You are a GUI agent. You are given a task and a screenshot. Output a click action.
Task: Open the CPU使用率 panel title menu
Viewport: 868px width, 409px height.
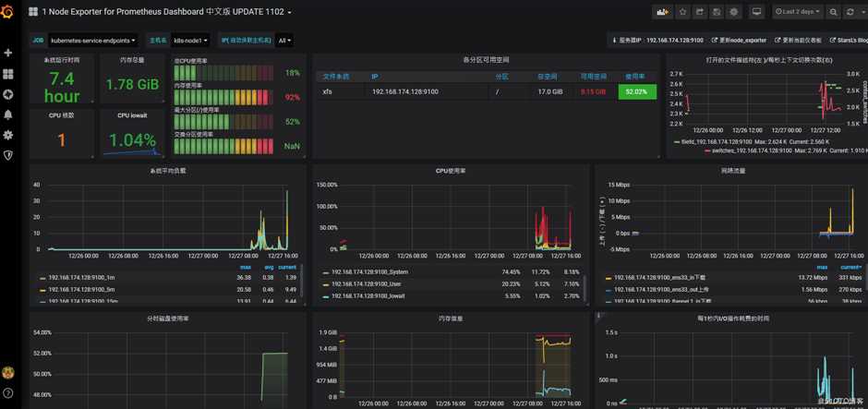[451, 171]
